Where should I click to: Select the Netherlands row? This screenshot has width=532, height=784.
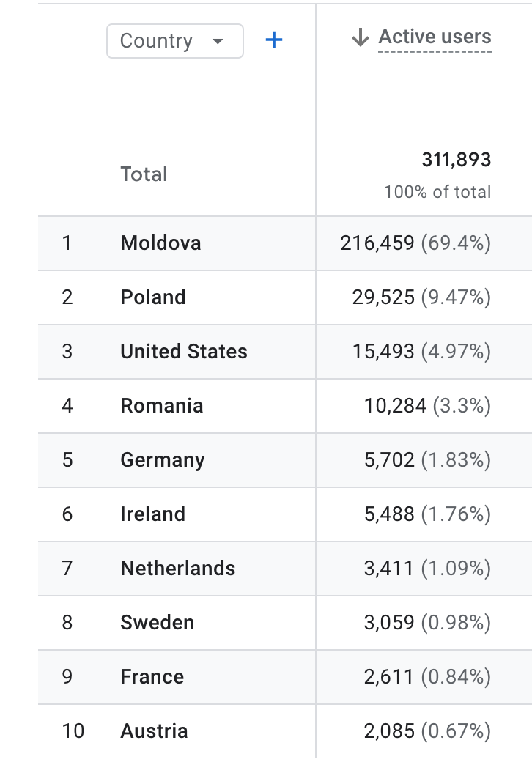coord(177,569)
